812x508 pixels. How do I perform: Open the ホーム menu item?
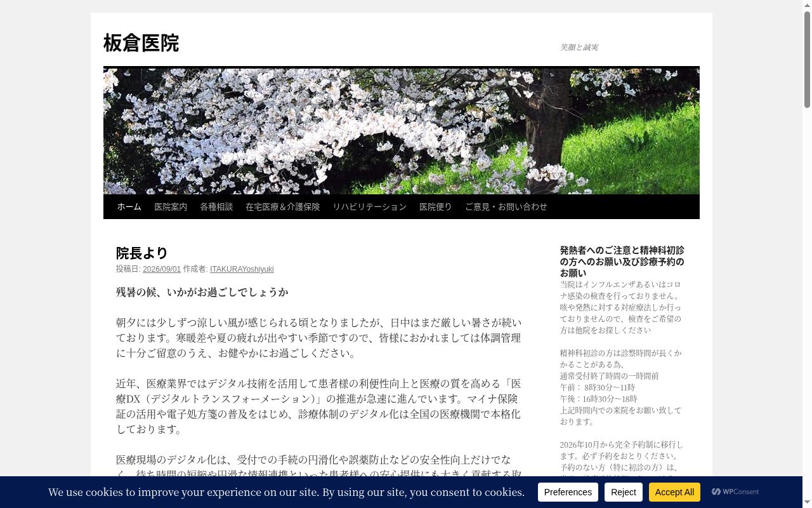(129, 207)
